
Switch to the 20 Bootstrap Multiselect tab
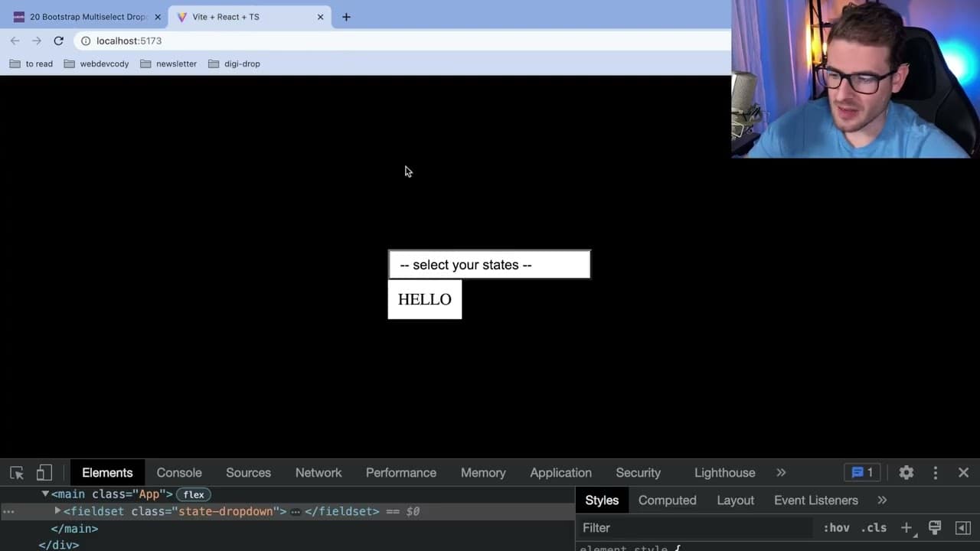point(87,17)
